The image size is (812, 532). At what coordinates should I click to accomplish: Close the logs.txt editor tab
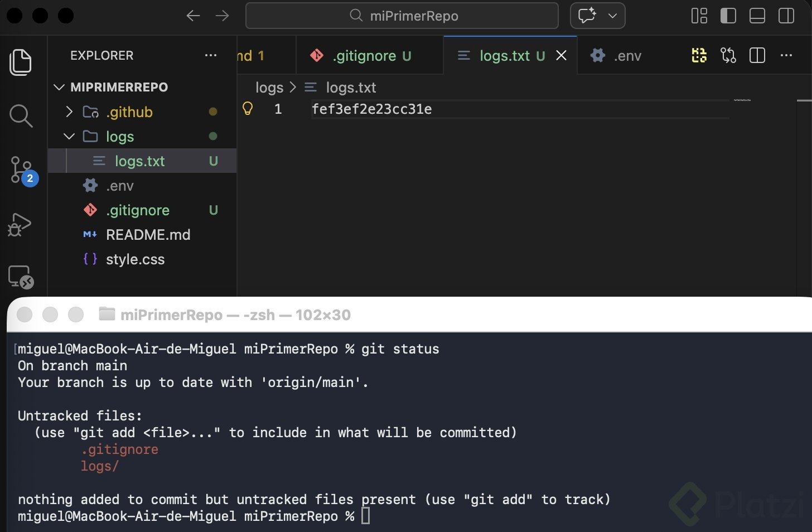562,55
